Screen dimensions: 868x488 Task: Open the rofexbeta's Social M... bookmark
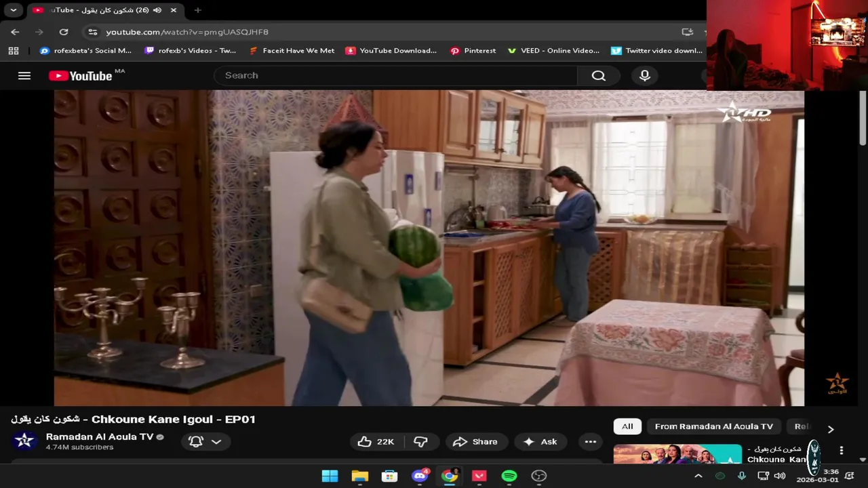[85, 51]
